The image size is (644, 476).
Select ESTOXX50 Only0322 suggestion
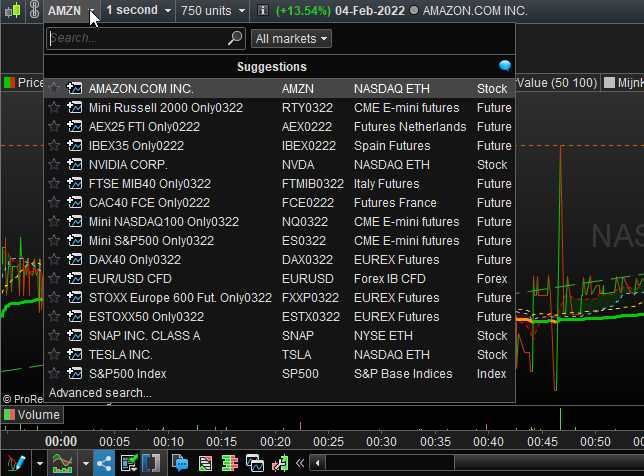point(279,316)
